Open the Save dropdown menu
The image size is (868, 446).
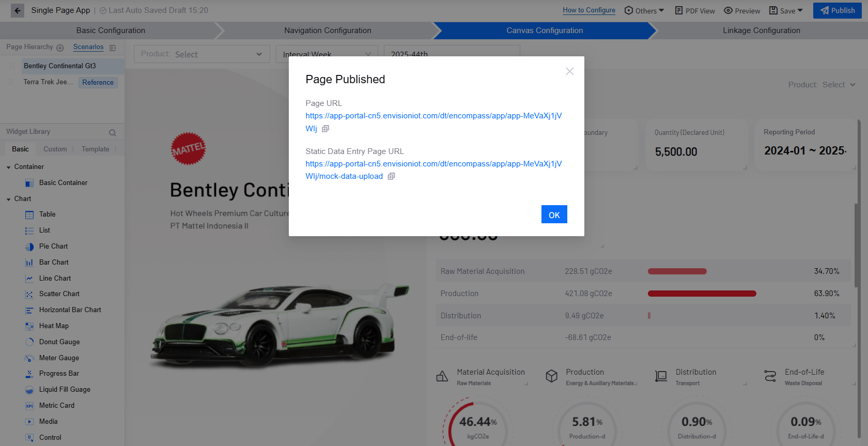tap(786, 10)
